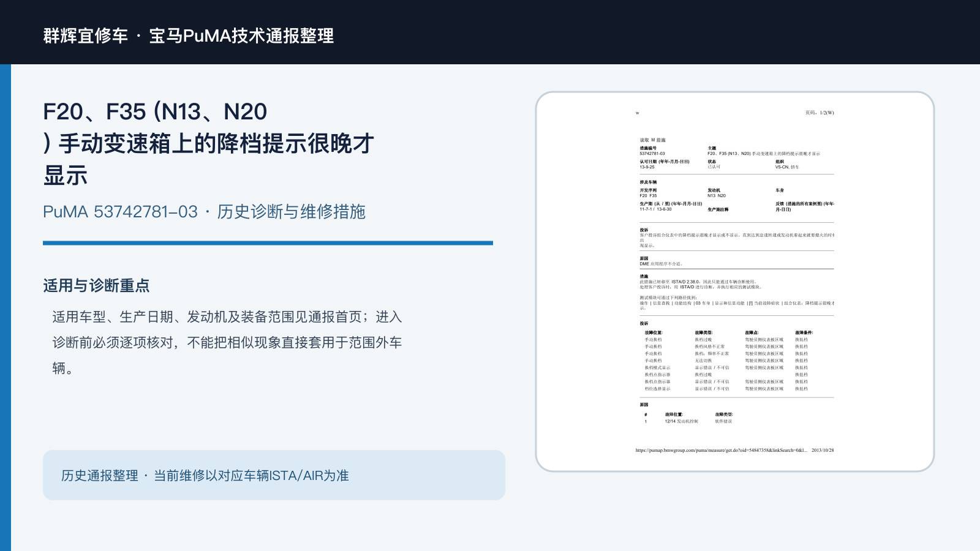This screenshot has width=980, height=551.
Task: Click the pumap.bmwgroup.com URL in document footer
Action: [721, 451]
